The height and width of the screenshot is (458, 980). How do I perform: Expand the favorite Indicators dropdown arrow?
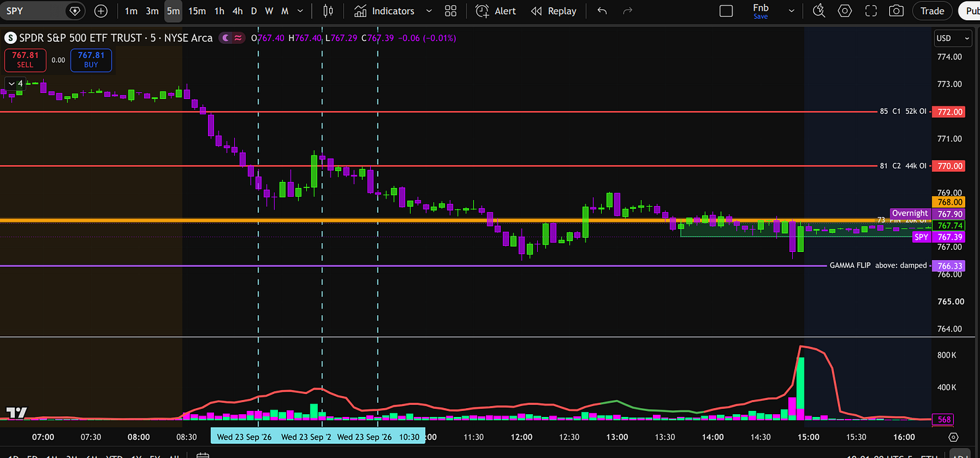click(x=429, y=11)
